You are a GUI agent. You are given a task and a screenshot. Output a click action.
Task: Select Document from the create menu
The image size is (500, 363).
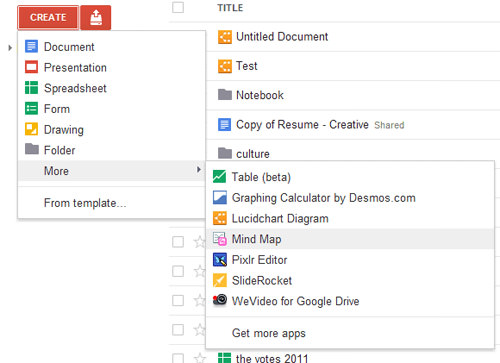(112, 47)
